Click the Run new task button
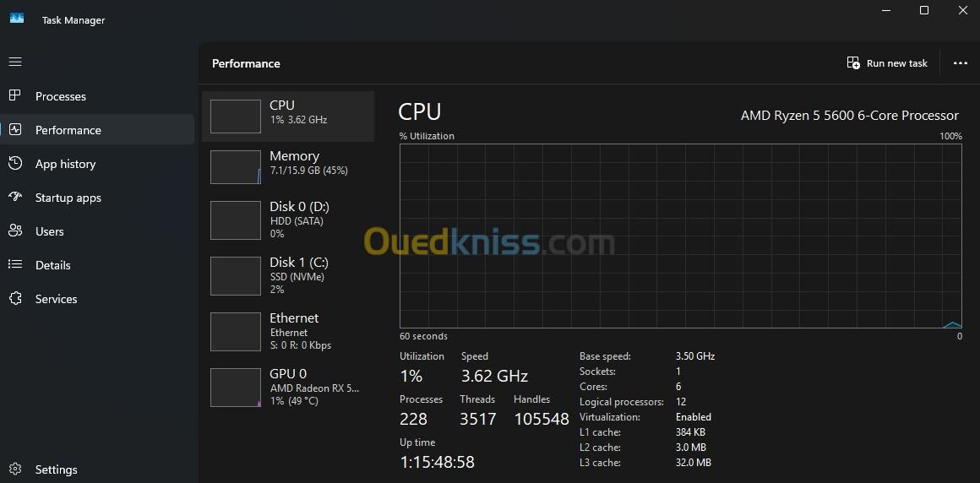 pos(887,63)
